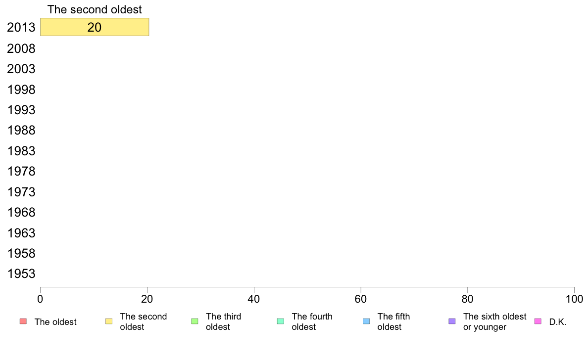Screen dimensions: 588x364
Task: Click the 1953 year label
Action: 21,273
